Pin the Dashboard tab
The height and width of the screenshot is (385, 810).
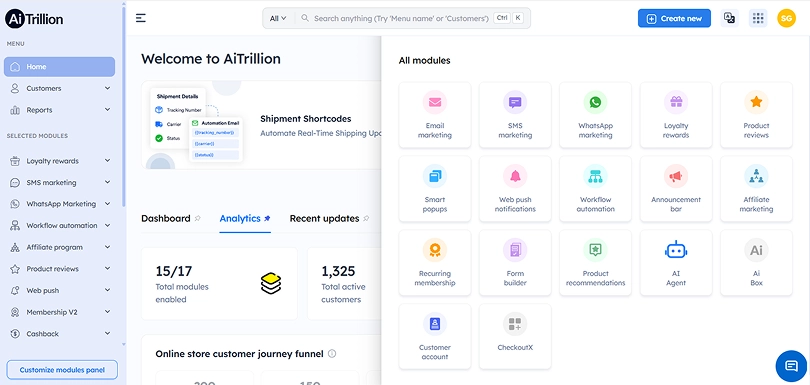197,219
